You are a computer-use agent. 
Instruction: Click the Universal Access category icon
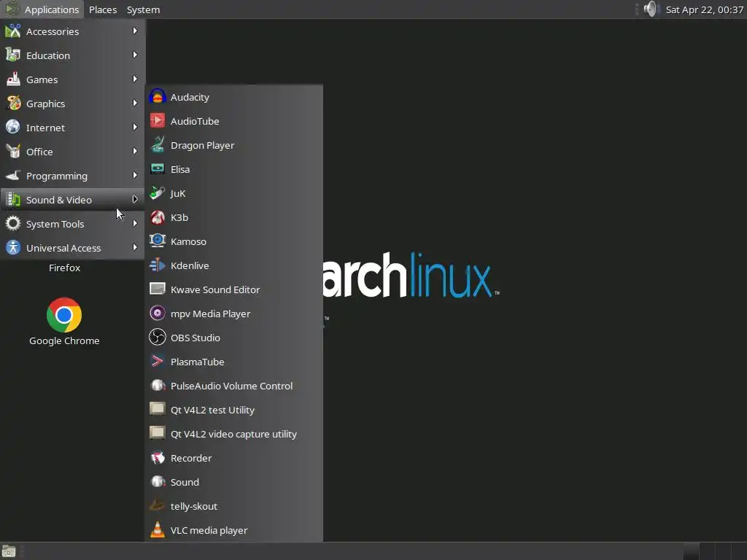13,248
